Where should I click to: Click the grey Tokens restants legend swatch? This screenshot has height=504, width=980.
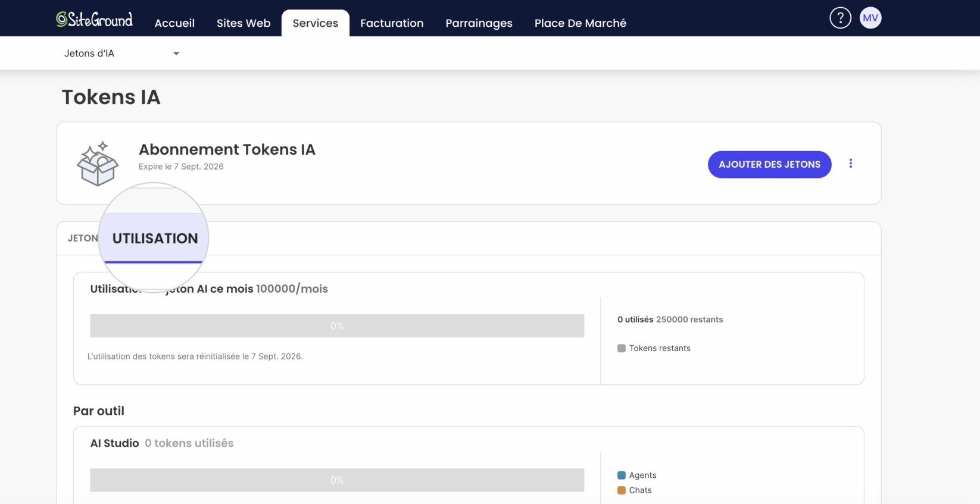(622, 349)
